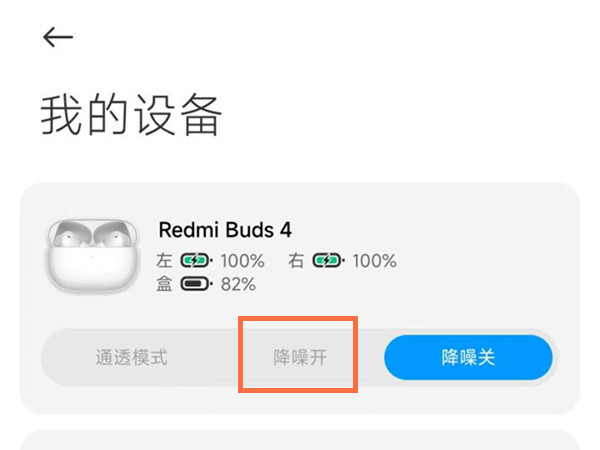
Task: Tap the 盒 charging case label
Action: coord(165,284)
